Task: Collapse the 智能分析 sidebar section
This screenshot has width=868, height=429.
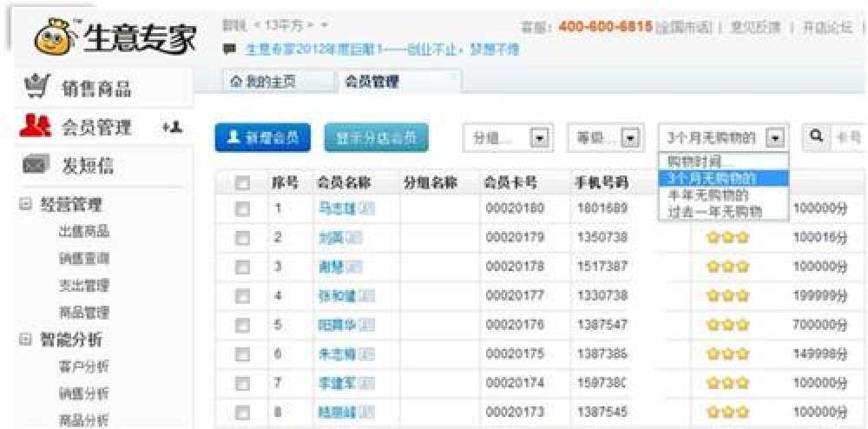Action: 24,340
